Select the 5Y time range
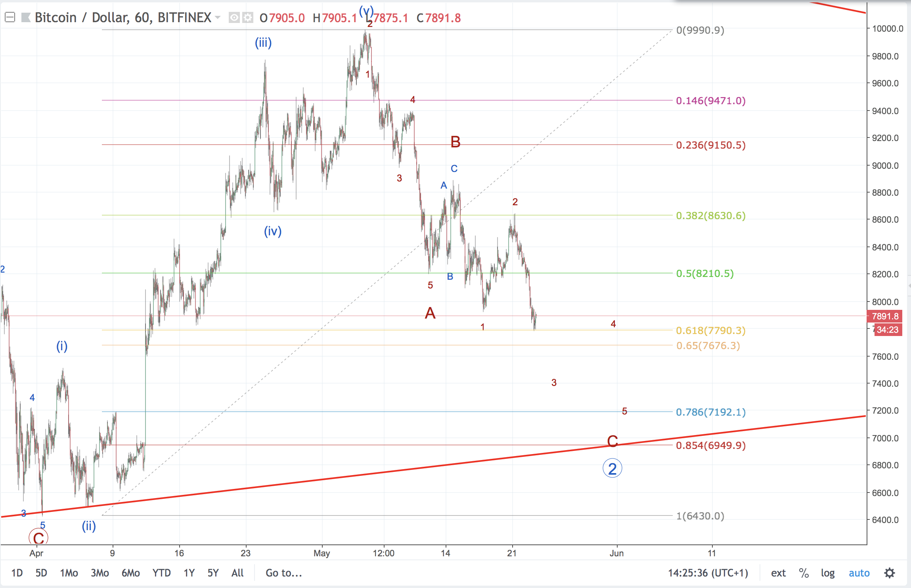911x588 pixels. (213, 573)
